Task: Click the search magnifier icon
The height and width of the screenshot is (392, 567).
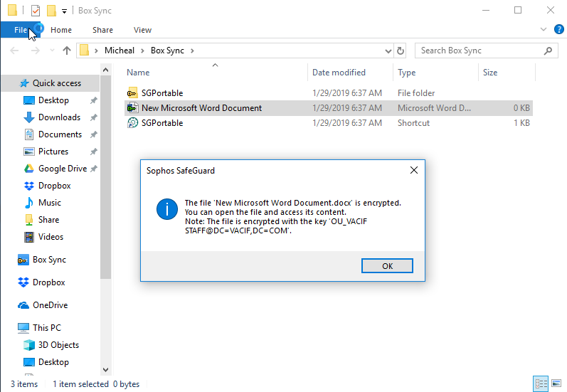Action: (x=549, y=51)
